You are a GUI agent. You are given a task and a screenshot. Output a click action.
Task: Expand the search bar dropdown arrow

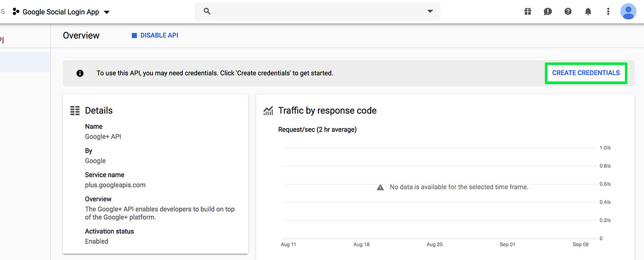tap(430, 11)
